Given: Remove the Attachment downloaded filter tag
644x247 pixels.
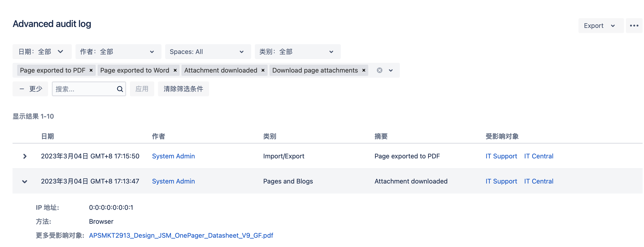Looking at the screenshot, I should (x=263, y=70).
